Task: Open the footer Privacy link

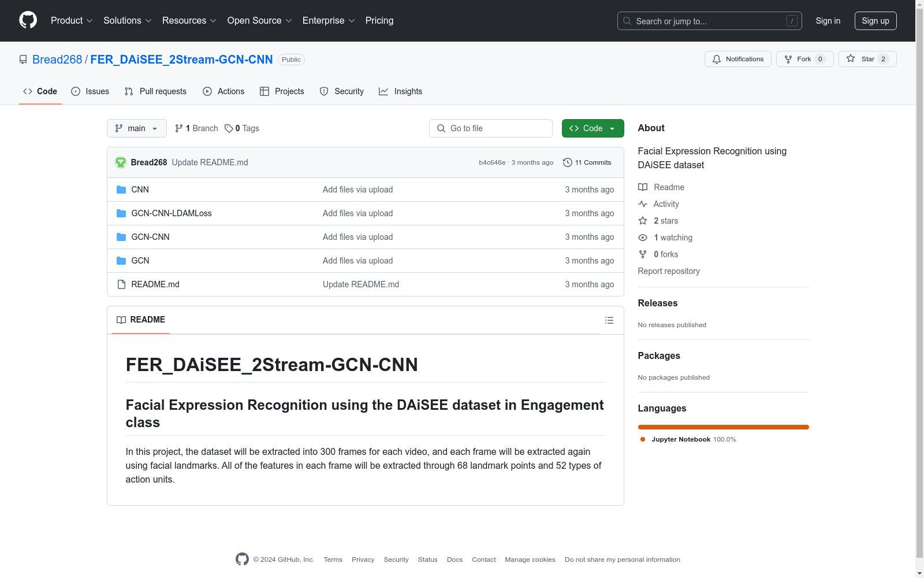Action: click(x=363, y=560)
